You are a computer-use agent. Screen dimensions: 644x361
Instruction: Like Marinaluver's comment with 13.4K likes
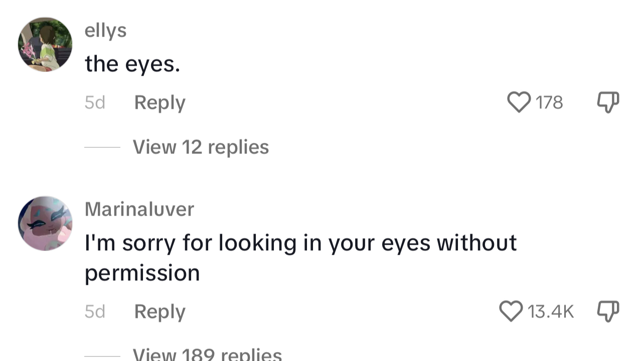tap(511, 311)
